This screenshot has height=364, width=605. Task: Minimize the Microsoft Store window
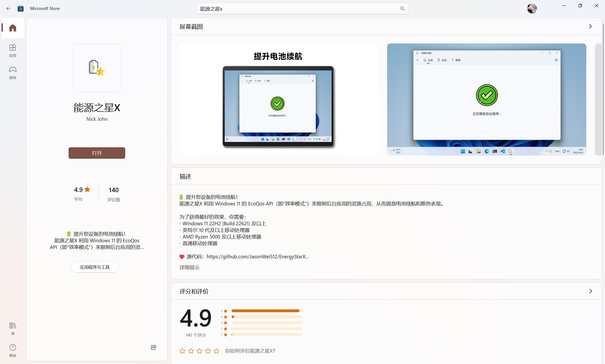pos(564,6)
